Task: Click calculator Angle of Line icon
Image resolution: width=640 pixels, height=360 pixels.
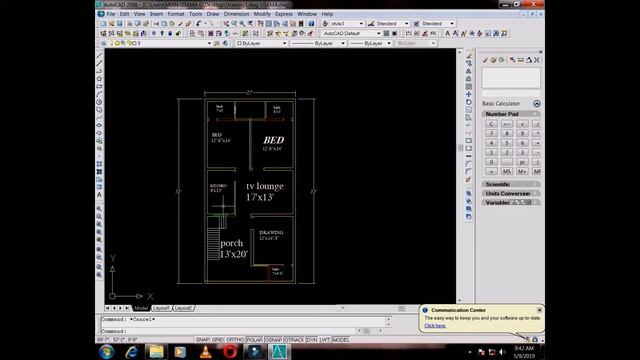Action: pyautogui.click(x=529, y=60)
